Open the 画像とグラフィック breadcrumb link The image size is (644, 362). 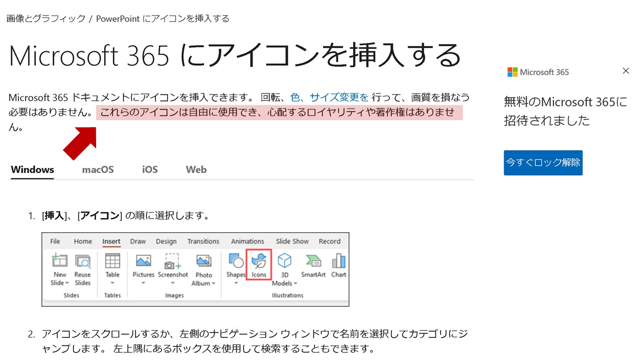click(x=46, y=19)
